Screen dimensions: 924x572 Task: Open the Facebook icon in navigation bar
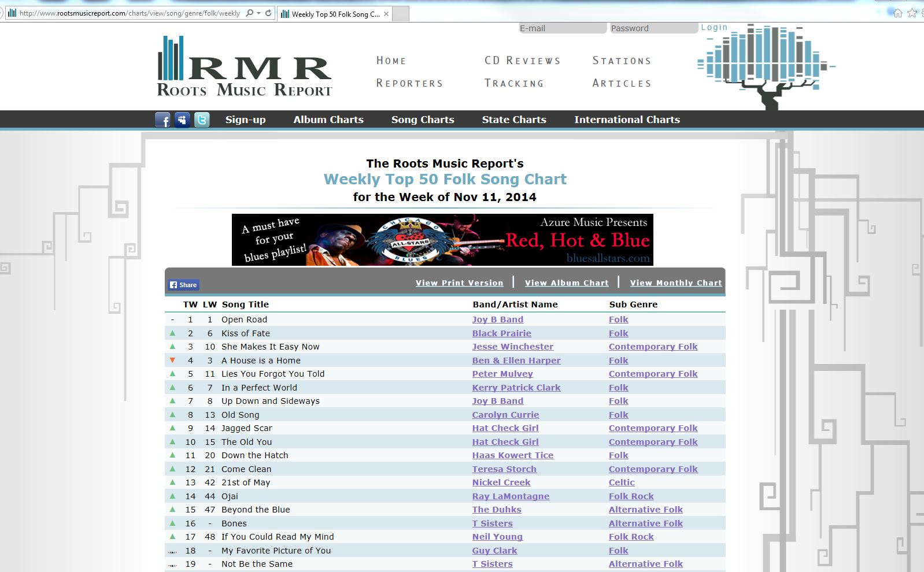[x=163, y=120]
